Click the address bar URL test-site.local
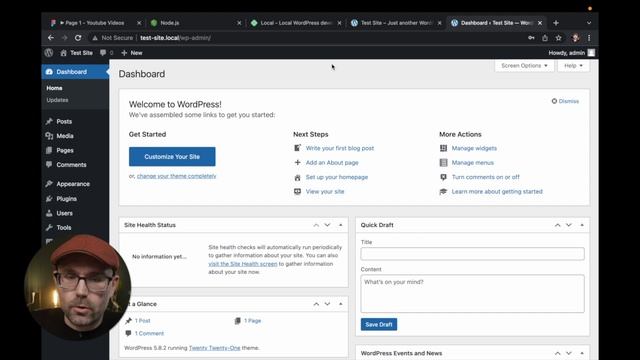Viewport: 640px width, 360px height. 175,38
